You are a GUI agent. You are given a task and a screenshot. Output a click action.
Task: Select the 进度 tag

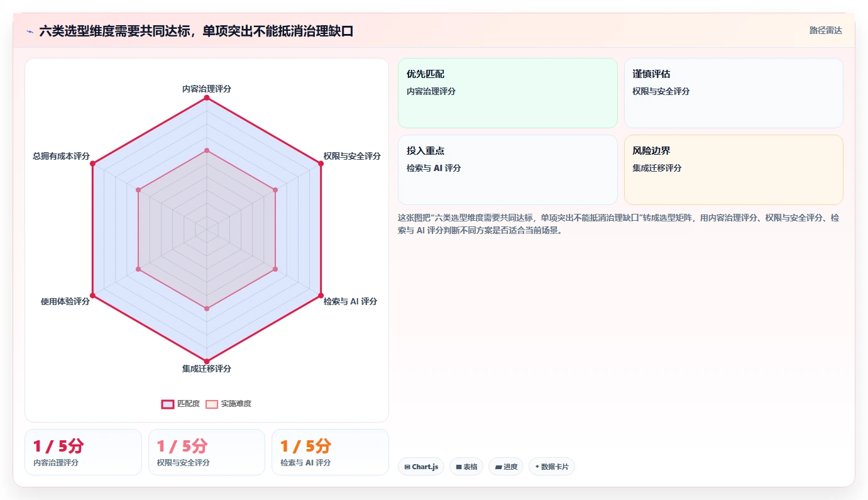tap(506, 467)
